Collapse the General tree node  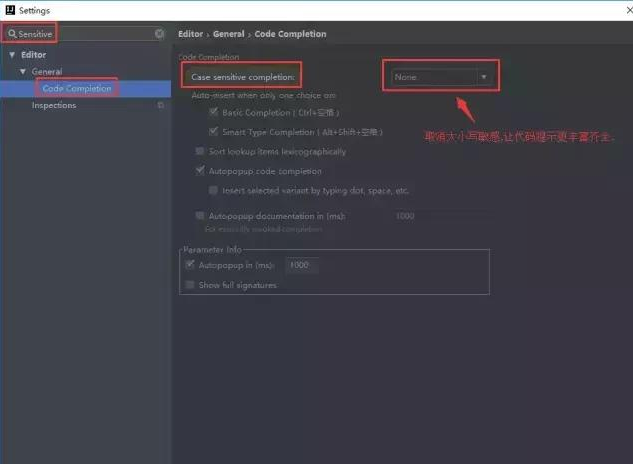click(x=22, y=72)
